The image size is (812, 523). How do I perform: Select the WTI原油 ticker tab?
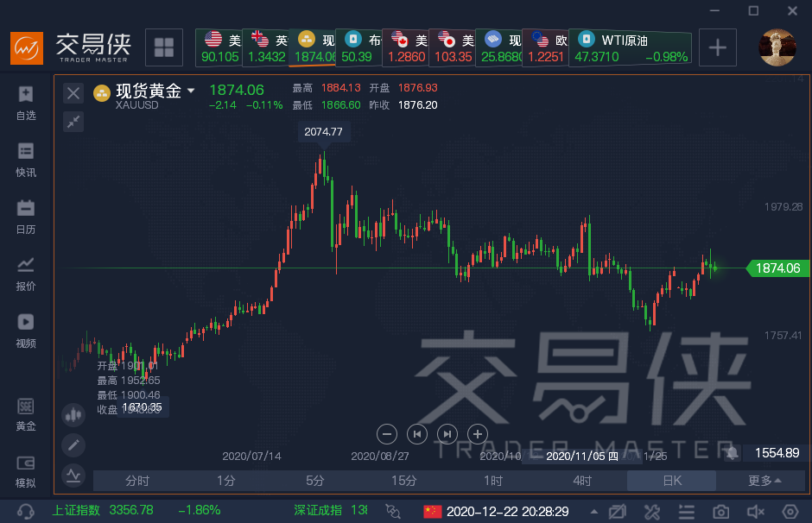point(631,47)
